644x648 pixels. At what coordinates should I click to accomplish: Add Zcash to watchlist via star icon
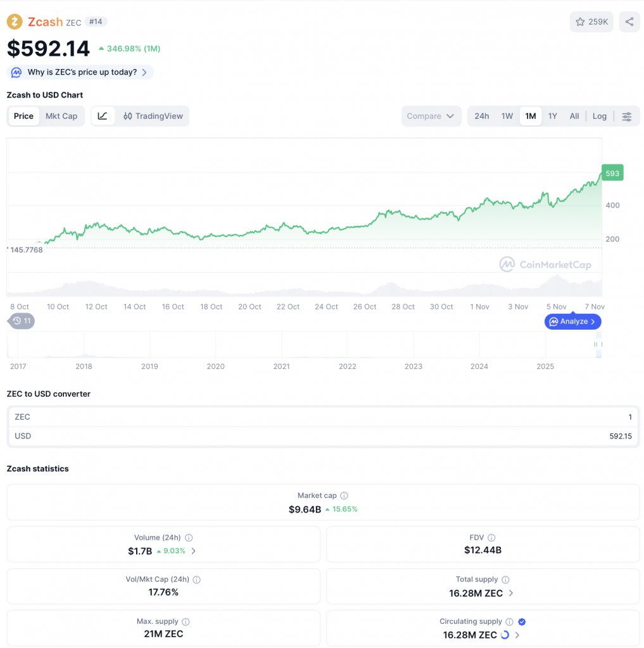tap(580, 22)
